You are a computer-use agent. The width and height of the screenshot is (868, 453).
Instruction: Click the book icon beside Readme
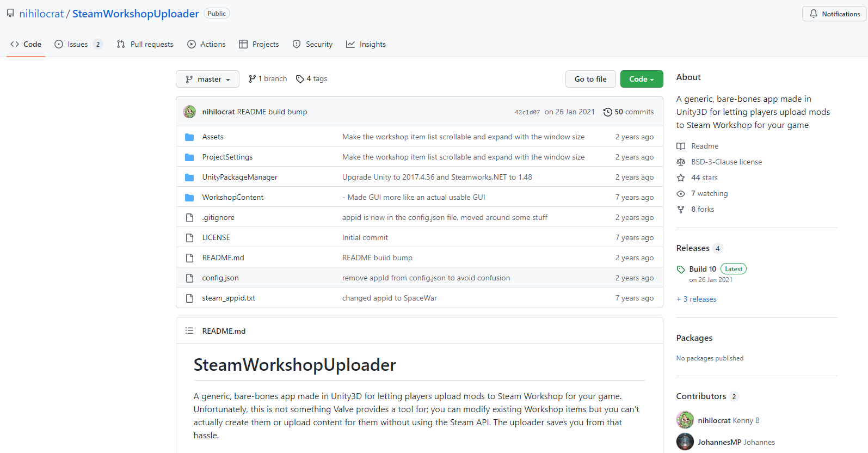tap(681, 146)
